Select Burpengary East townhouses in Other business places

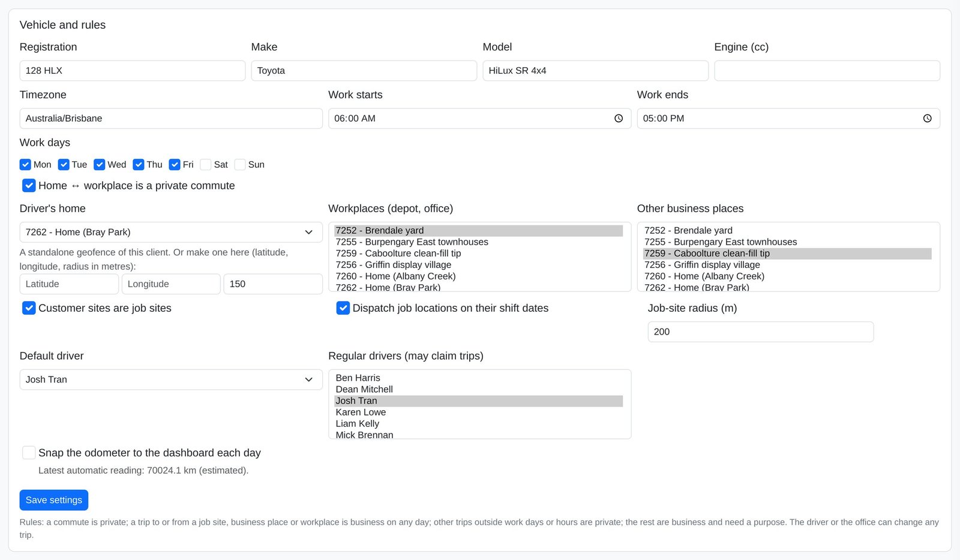pos(787,242)
